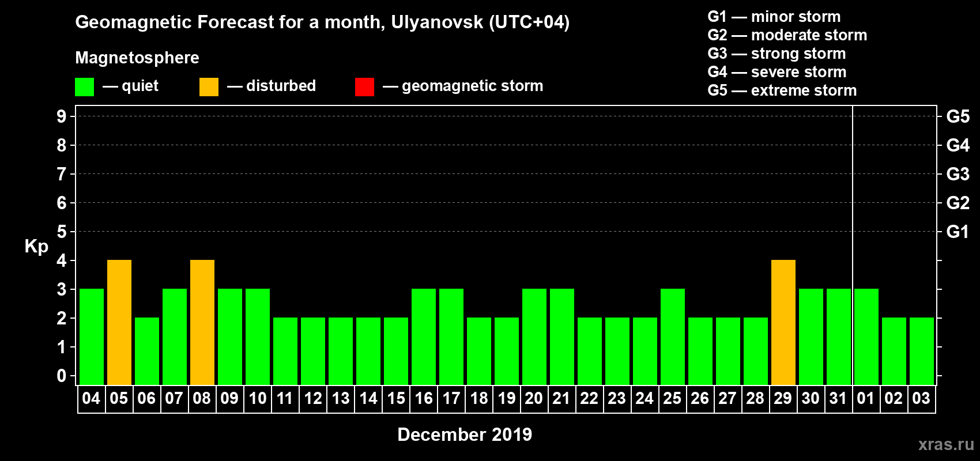This screenshot has width=980, height=461.
Task: Click the green quiet legend swatch
Action: pos(85,87)
